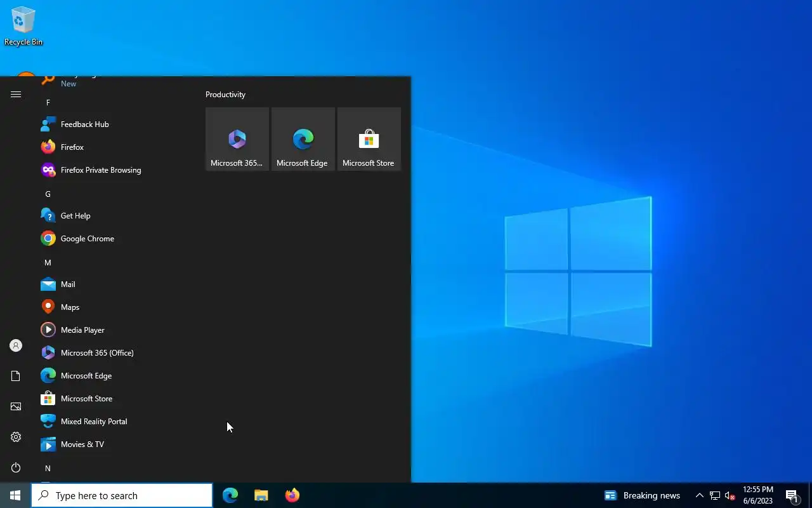Open the Movies & TV app
Screen dimensions: 812x508
click(x=114, y=444)
